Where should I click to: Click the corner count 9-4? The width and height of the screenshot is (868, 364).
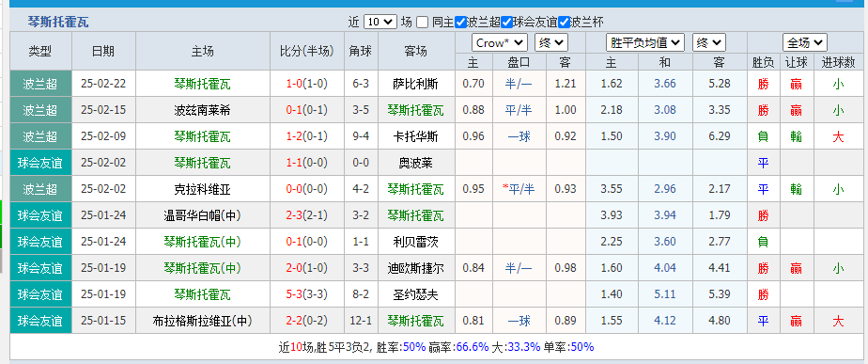[361, 136]
